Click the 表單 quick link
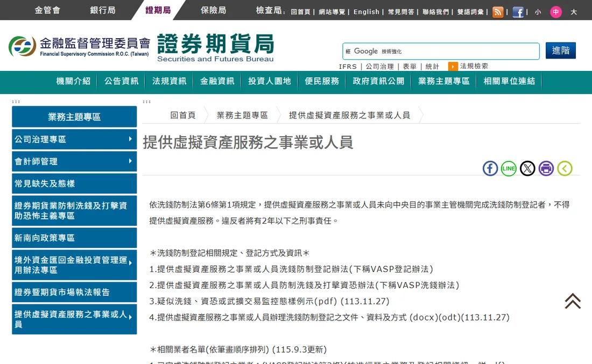The height and width of the screenshot is (364, 592). coord(409,67)
